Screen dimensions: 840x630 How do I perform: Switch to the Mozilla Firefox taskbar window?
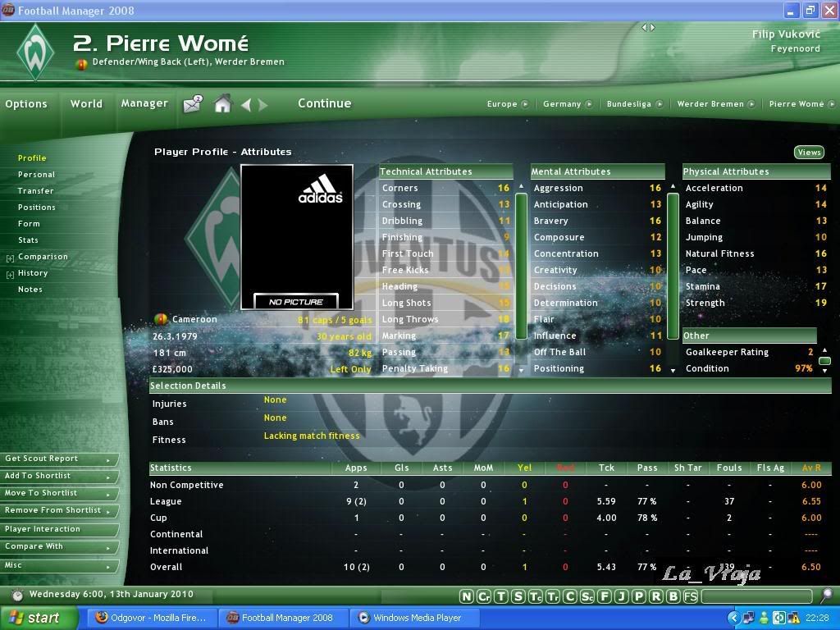pos(152,618)
